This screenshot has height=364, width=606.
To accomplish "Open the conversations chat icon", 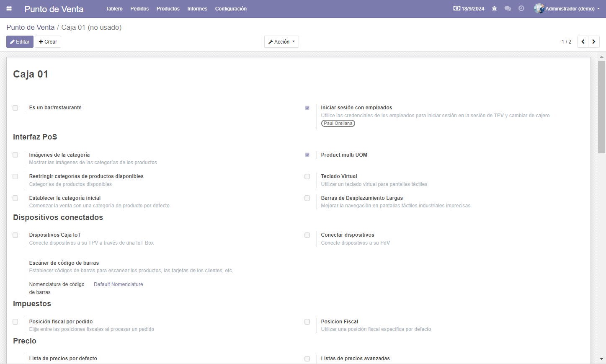I will 508,9.
